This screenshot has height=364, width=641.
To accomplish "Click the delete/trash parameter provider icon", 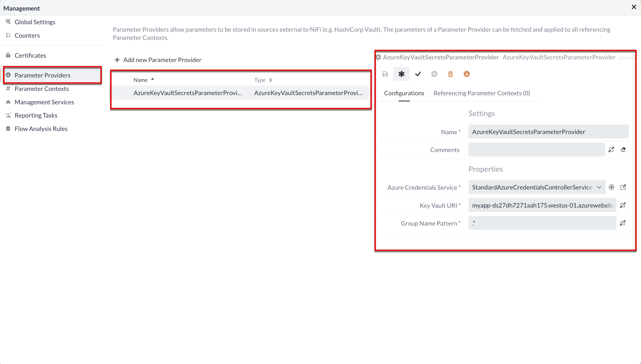I will (450, 74).
